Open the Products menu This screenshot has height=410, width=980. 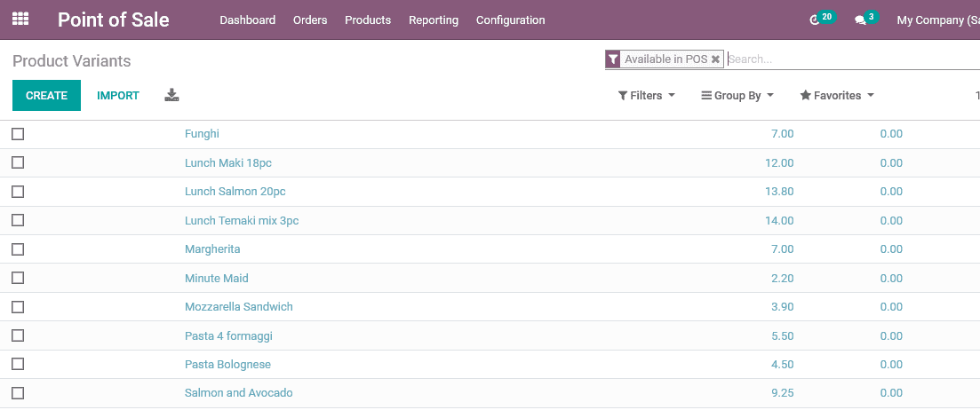[x=368, y=20]
